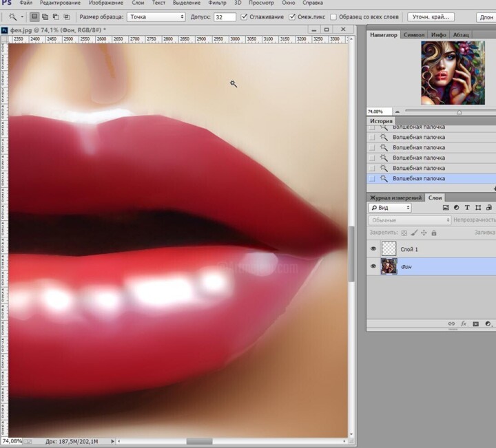Click the Допуск tolerance input field
This screenshot has width=496, height=448.
225,17
